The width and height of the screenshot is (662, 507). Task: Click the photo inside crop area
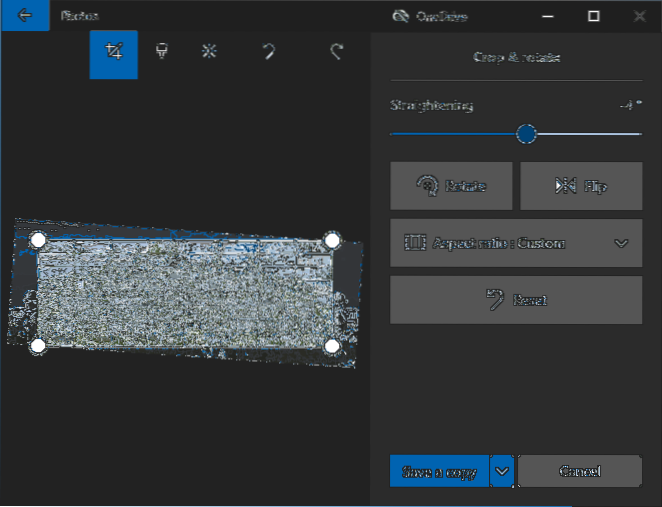[185, 293]
